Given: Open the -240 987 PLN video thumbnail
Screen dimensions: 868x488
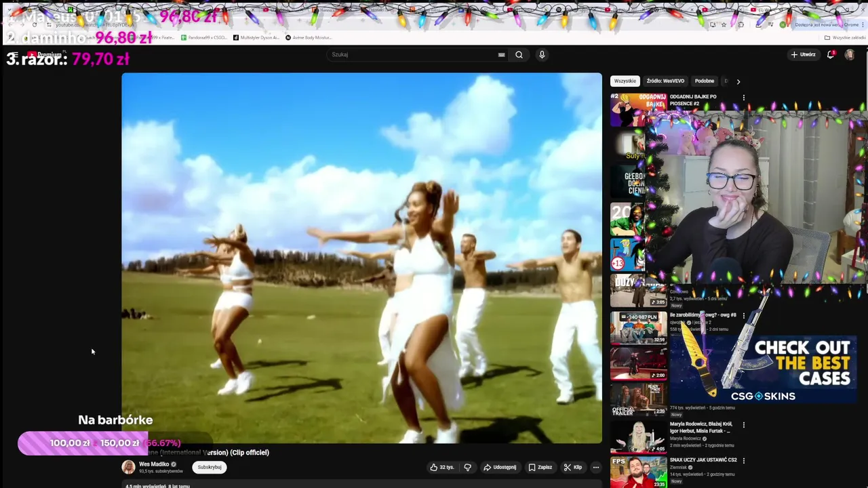Looking at the screenshot, I should pos(638,327).
